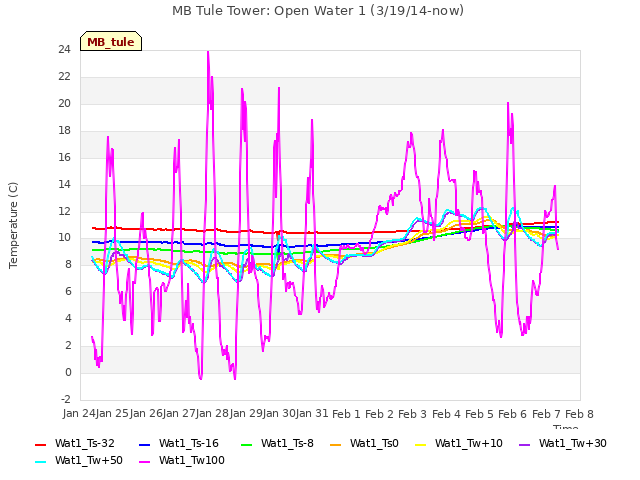This screenshot has width=640, height=480.
Task: Click the blue Wat1_Ts-16 color swatch
Action: coord(144,444)
